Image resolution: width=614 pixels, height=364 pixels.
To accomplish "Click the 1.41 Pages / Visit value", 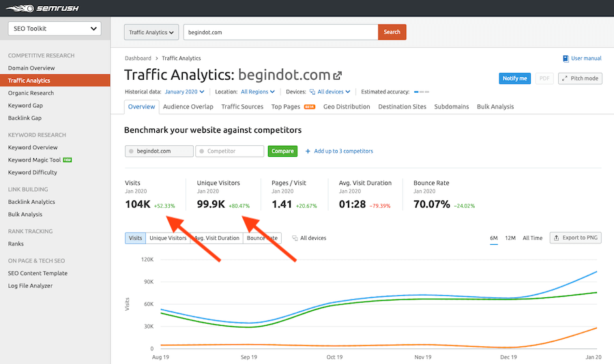I will (282, 204).
